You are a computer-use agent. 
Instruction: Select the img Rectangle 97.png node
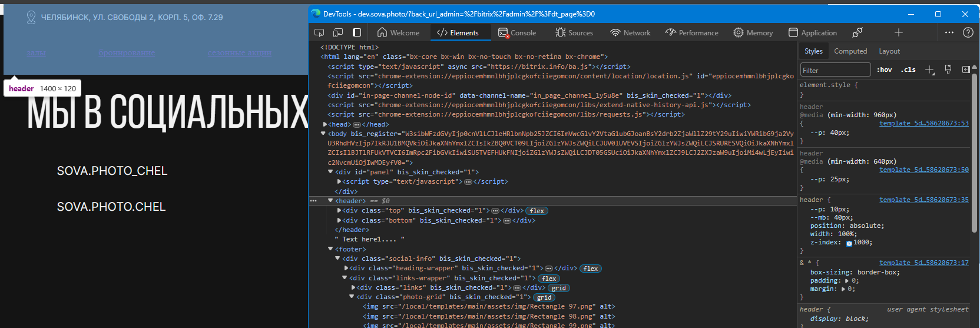point(489,307)
